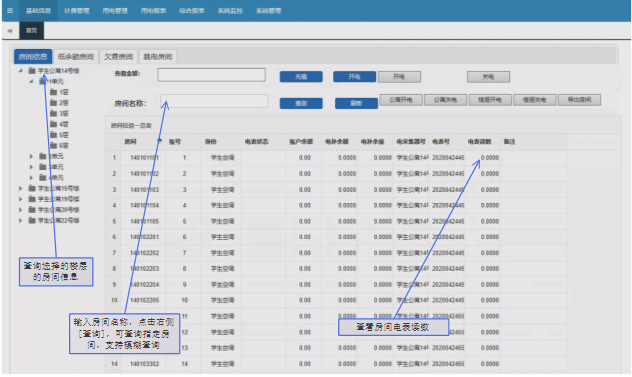Click the folder icon of 5层
The width and height of the screenshot is (632, 377).
pyautogui.click(x=53, y=135)
